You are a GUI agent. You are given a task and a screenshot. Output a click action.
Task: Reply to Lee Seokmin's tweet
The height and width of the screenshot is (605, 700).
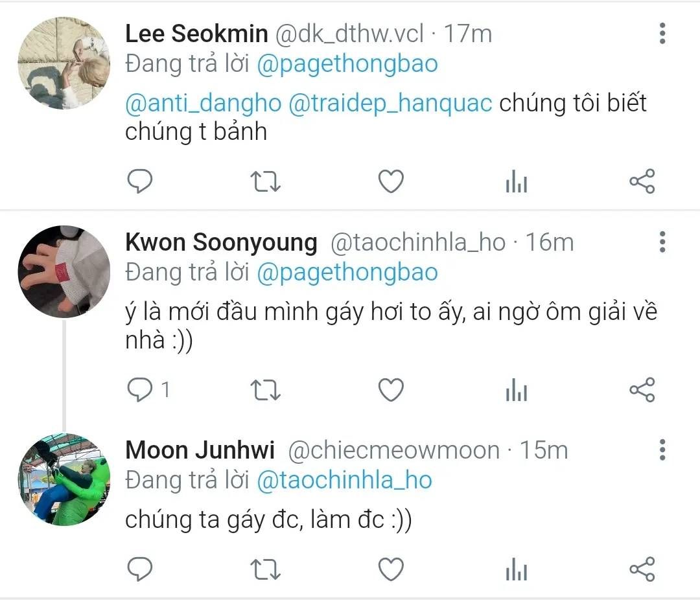coord(139,182)
